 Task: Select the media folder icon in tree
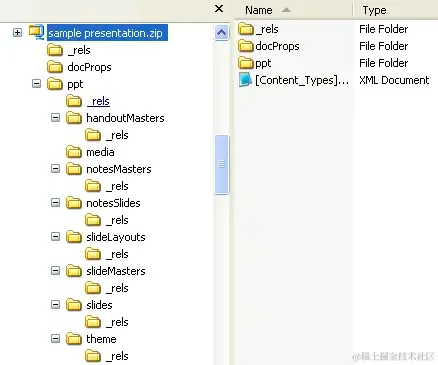[x=74, y=152]
